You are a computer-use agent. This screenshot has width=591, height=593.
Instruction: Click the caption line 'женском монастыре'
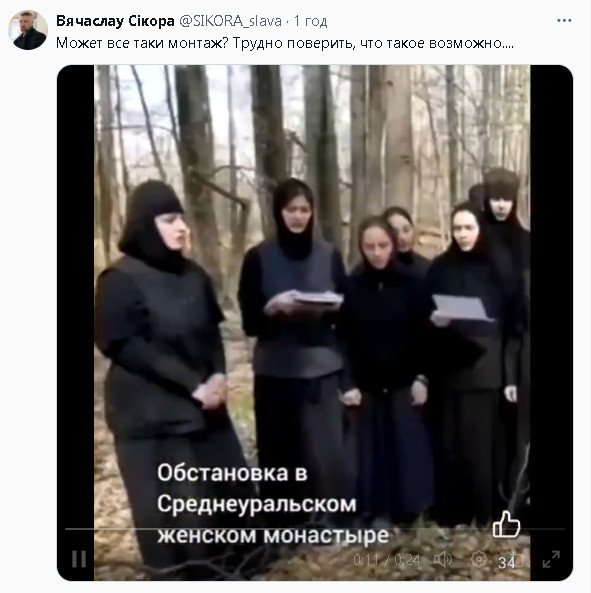coord(273,535)
